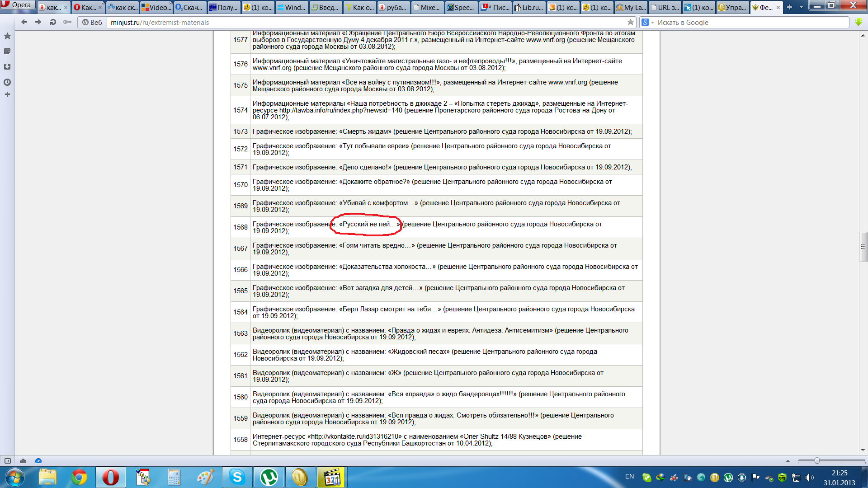The image size is (868, 488).
Task: Bookmark page via address bar star
Action: (x=630, y=22)
